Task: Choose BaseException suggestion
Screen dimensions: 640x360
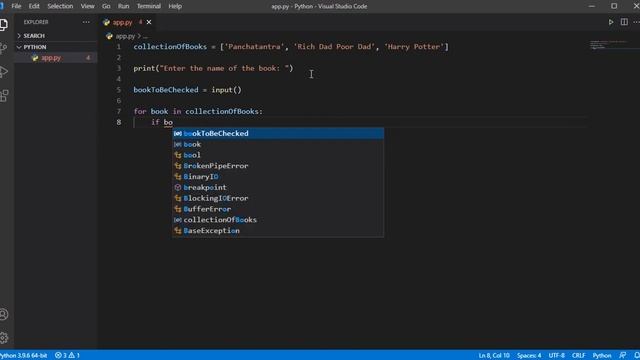Action: (278, 231)
